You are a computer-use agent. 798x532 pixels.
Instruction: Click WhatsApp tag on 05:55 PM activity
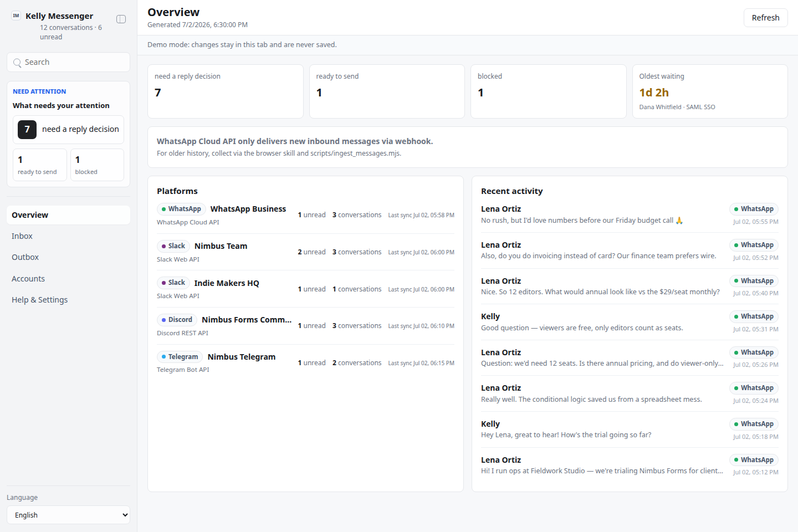(754, 209)
